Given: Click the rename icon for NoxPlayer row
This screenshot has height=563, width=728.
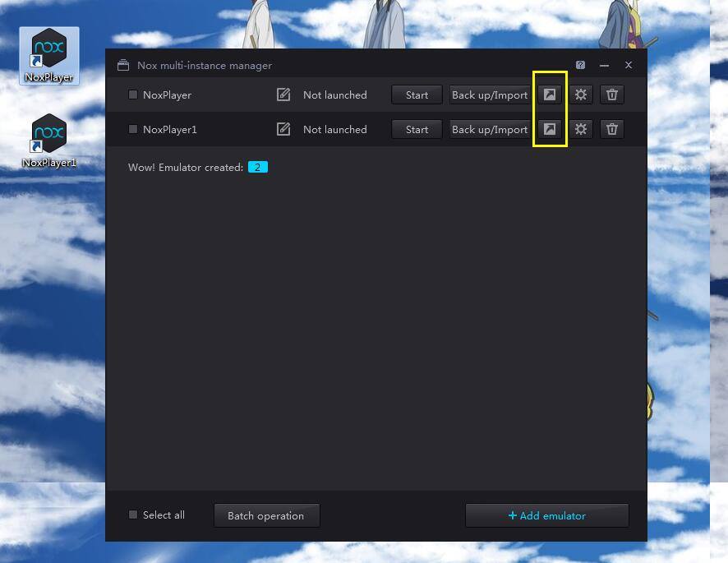Looking at the screenshot, I should pyautogui.click(x=283, y=95).
